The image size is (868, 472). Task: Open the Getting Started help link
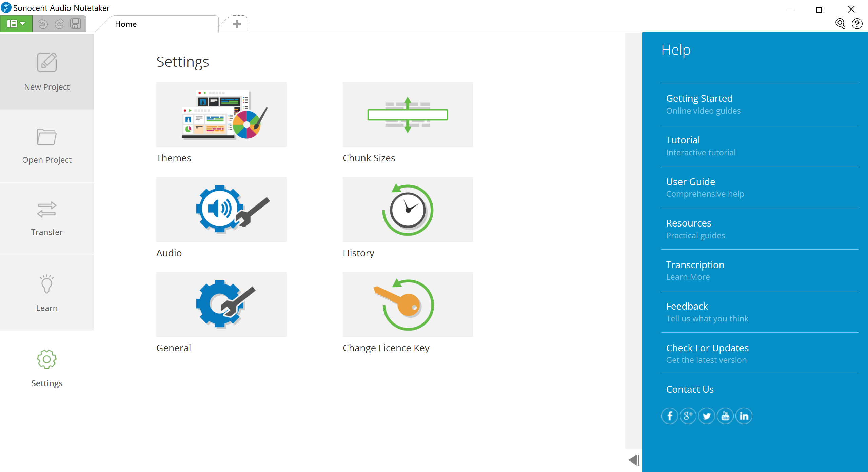click(x=699, y=98)
